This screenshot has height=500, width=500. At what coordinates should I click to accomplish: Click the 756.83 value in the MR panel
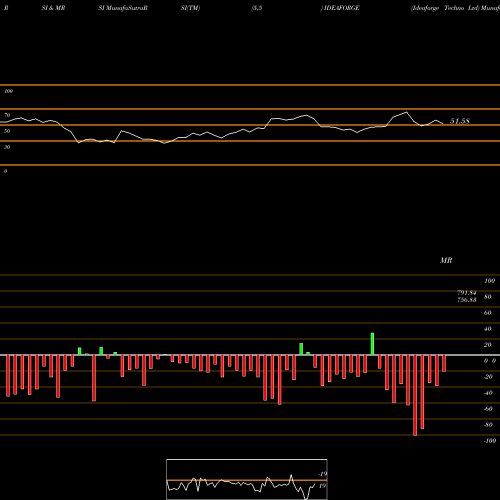[x=467, y=300]
